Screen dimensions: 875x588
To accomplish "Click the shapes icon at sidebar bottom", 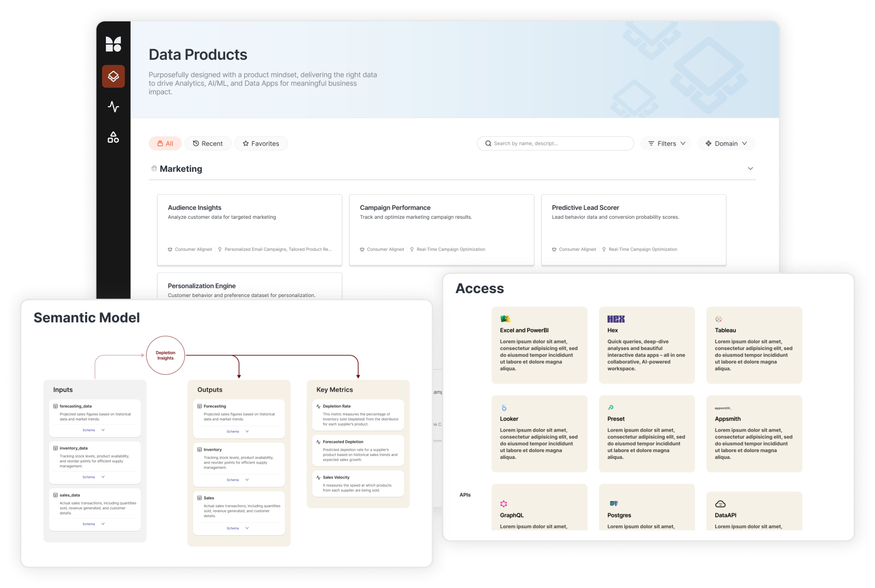I will (x=113, y=137).
